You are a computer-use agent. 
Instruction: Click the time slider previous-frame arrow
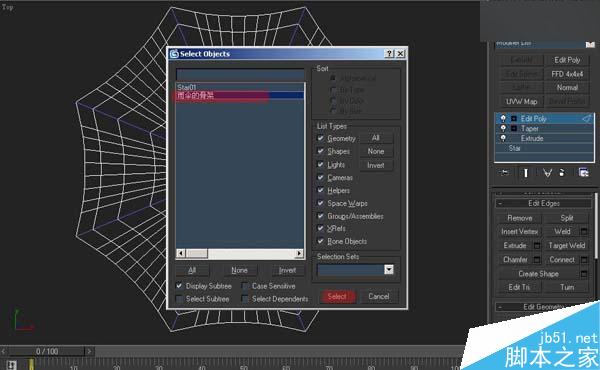3,351
